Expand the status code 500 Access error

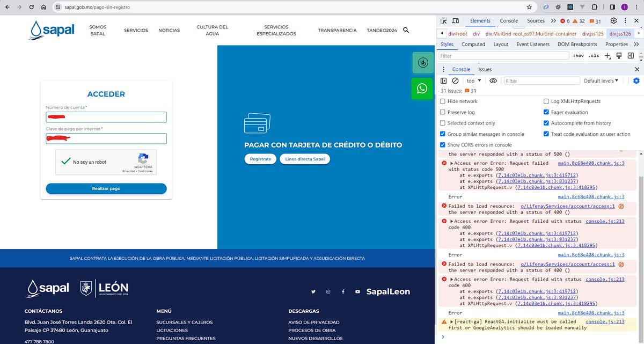point(452,163)
